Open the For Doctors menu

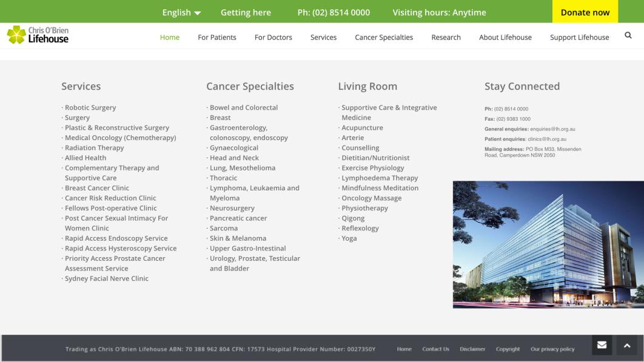pyautogui.click(x=273, y=38)
